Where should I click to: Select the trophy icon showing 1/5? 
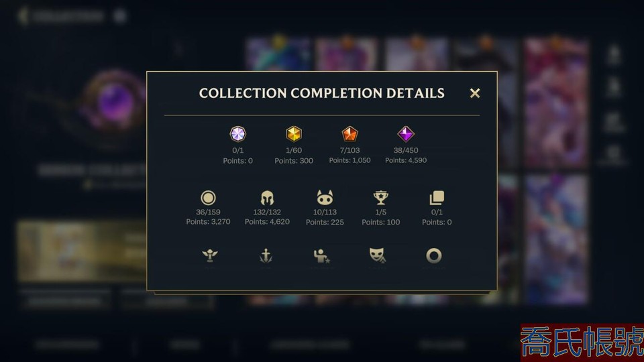[381, 197]
